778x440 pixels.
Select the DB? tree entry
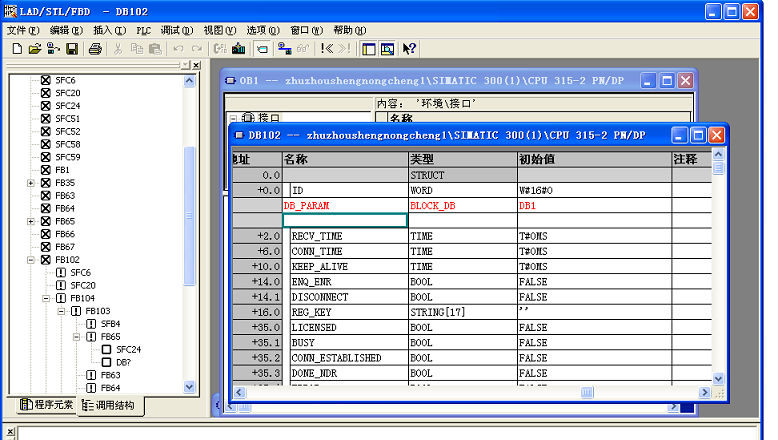(x=123, y=363)
